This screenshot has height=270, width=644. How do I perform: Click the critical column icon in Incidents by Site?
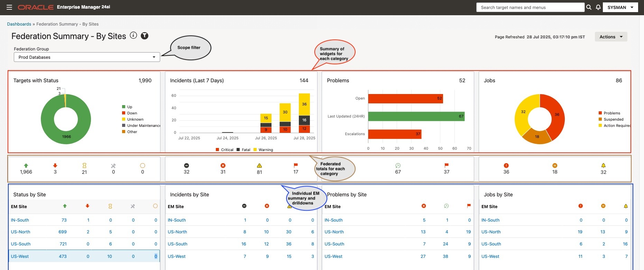click(267, 206)
